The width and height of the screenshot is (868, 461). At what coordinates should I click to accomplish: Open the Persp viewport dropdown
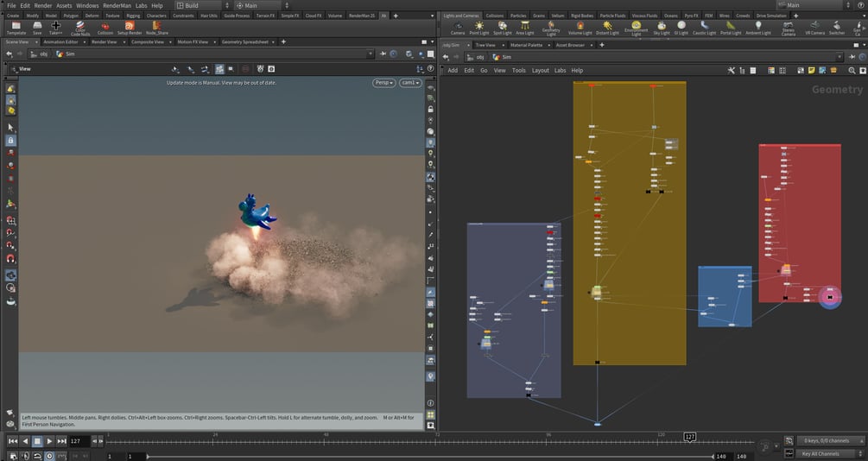click(383, 83)
